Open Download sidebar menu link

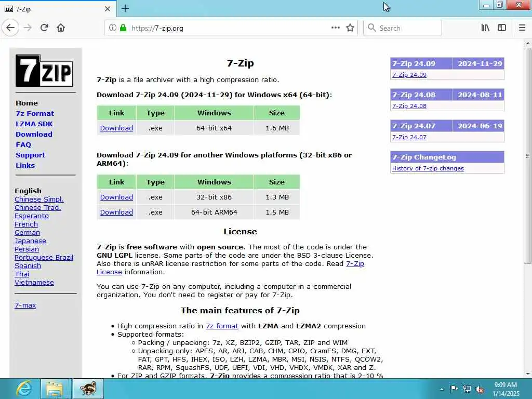[34, 135]
